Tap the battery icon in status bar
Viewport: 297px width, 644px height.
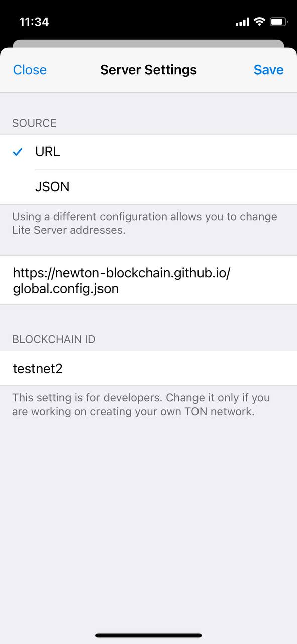278,22
